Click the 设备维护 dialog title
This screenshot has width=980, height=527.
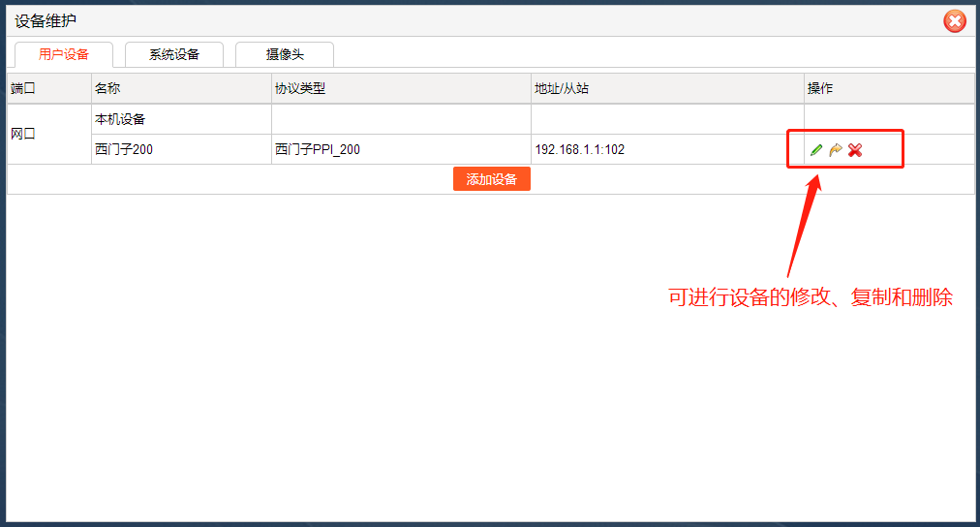pos(46,20)
